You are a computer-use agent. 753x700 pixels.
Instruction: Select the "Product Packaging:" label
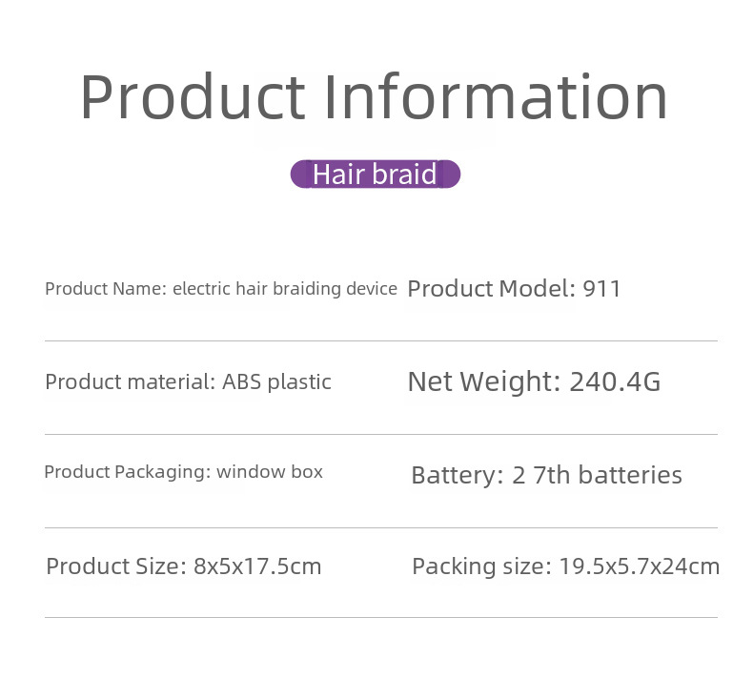click(x=127, y=472)
